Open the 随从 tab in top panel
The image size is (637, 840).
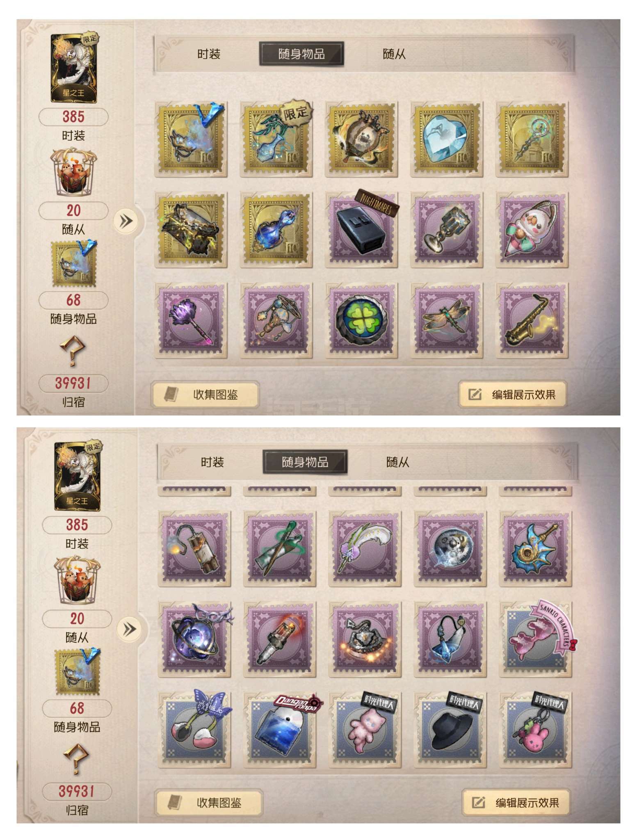click(x=394, y=54)
